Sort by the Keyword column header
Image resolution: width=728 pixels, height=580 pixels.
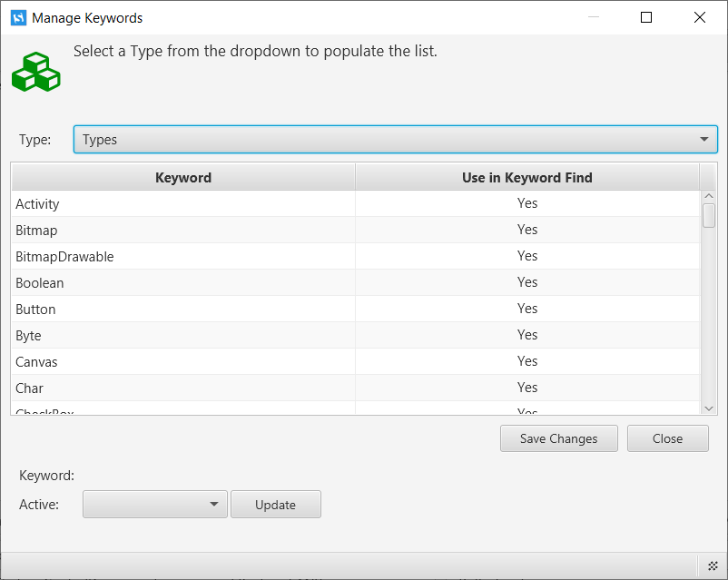(x=183, y=178)
